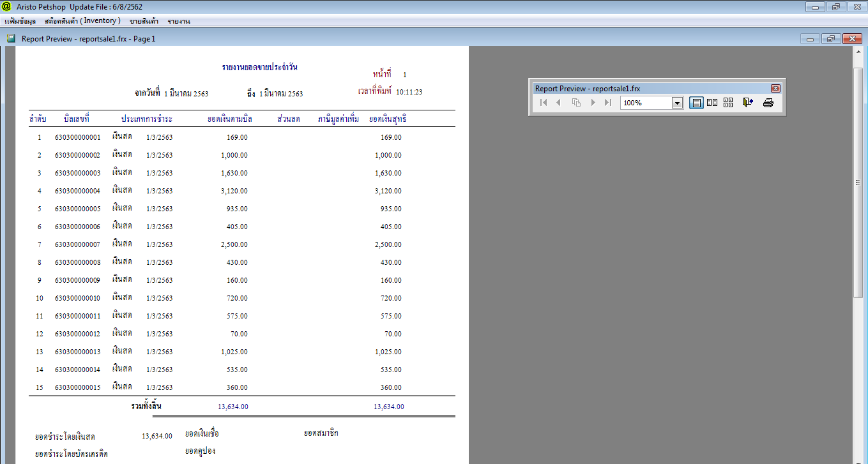Click the vertical scrollbar thumb
Viewport: 868px width, 464px height.
[x=858, y=182]
